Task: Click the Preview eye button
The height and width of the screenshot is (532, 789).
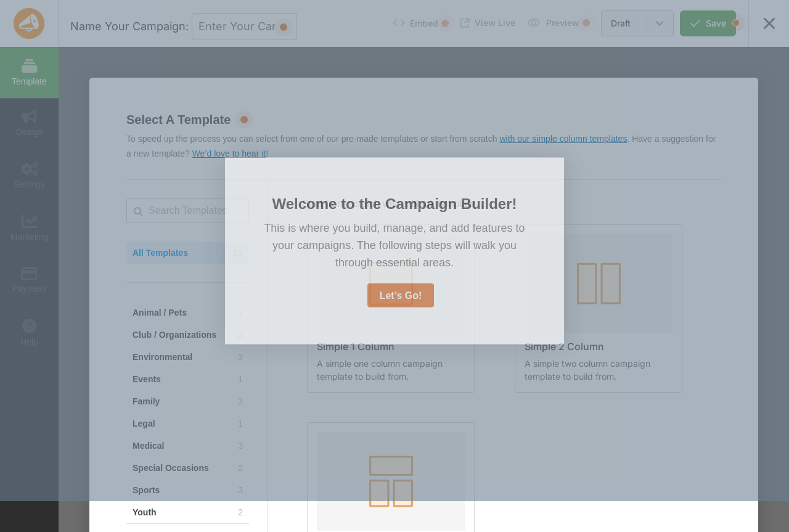Action: pyautogui.click(x=554, y=23)
